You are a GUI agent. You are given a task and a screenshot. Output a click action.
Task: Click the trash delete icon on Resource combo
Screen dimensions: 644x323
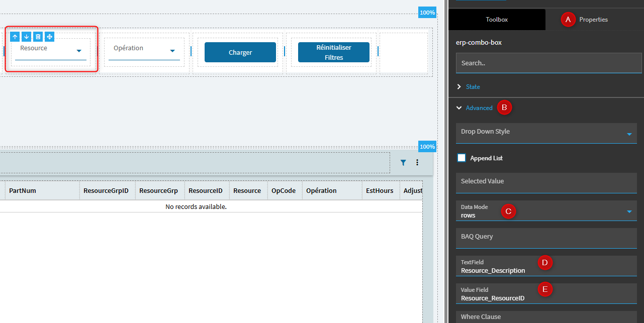click(38, 37)
